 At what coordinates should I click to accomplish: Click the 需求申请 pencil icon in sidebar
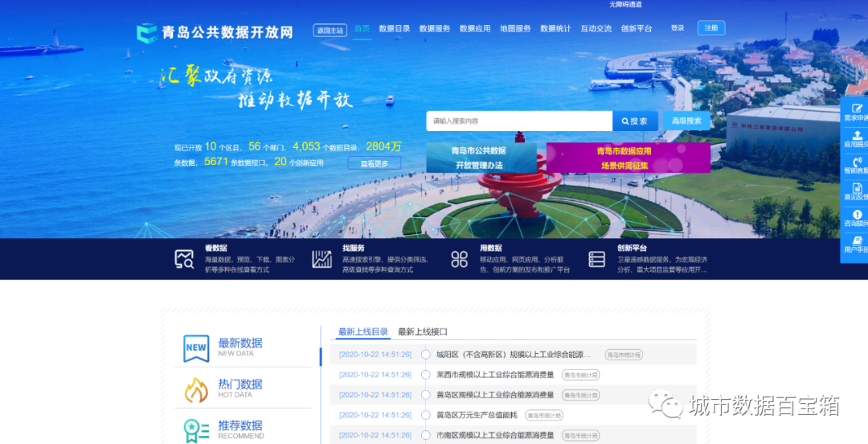pyautogui.click(x=857, y=108)
